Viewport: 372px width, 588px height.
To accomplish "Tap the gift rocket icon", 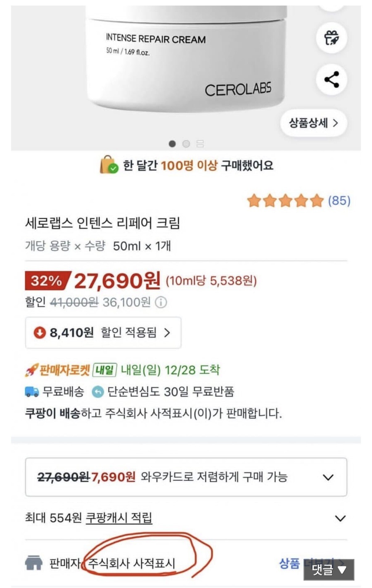I will coord(332,38).
